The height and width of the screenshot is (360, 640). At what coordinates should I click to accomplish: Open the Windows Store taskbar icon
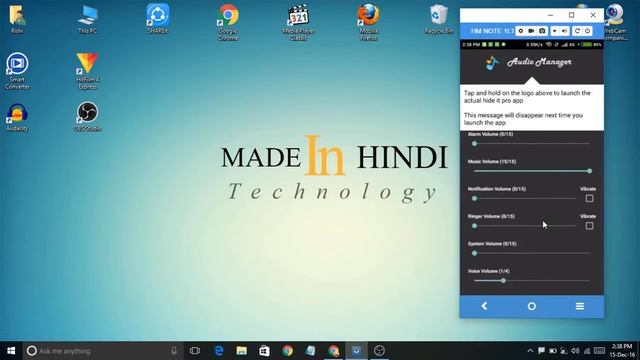click(x=264, y=351)
